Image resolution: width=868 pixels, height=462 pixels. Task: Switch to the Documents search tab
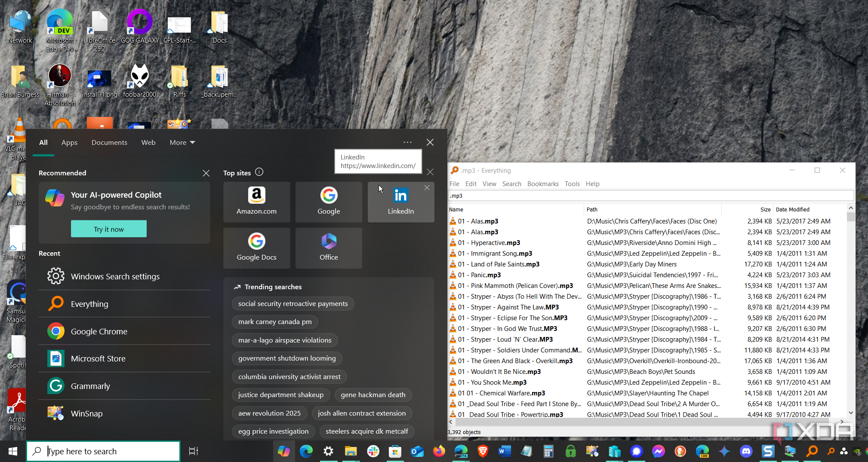[x=109, y=142]
